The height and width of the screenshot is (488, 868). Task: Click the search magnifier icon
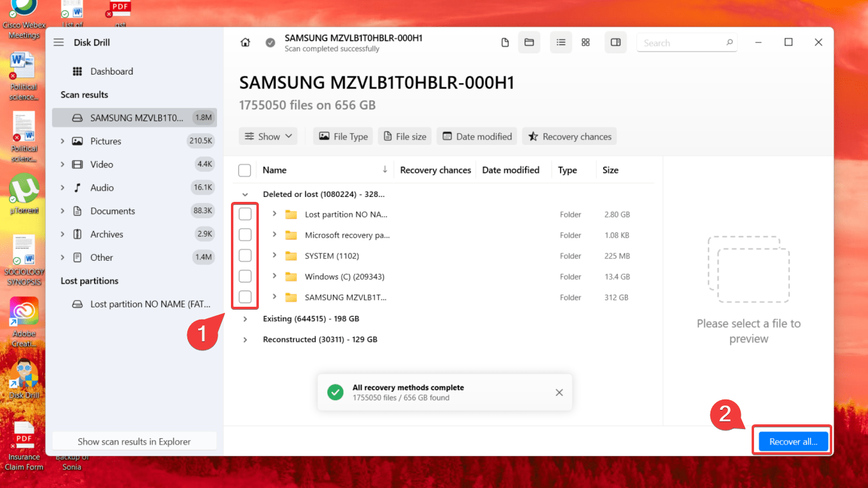tap(730, 42)
